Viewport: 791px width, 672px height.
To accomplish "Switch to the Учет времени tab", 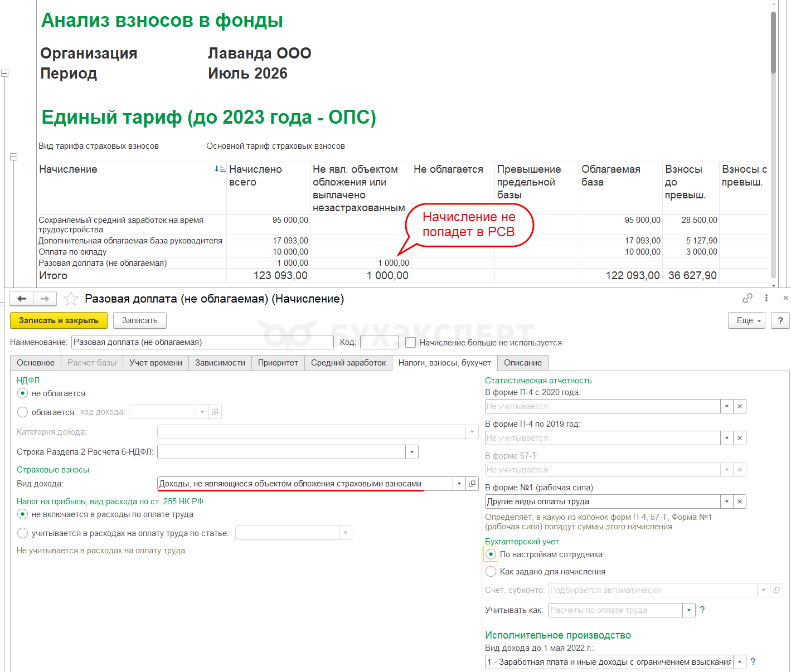I will point(156,363).
